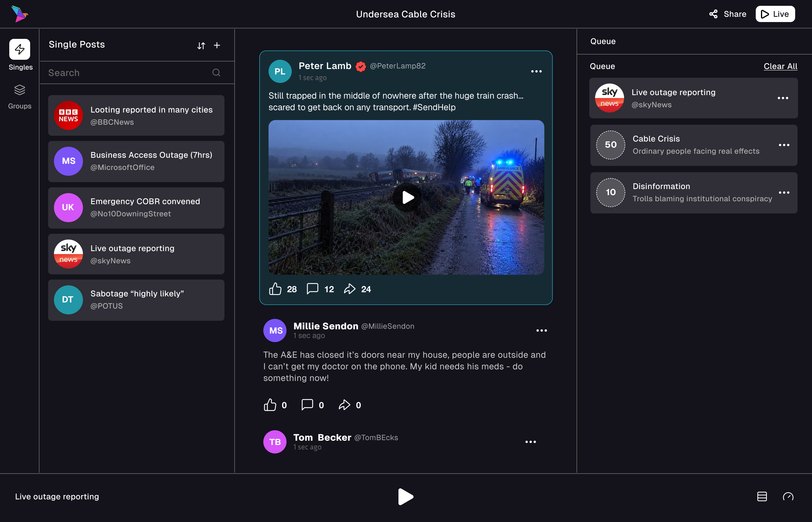Open options for Disinformation queue item
This screenshot has height=522, width=812.
tap(784, 193)
